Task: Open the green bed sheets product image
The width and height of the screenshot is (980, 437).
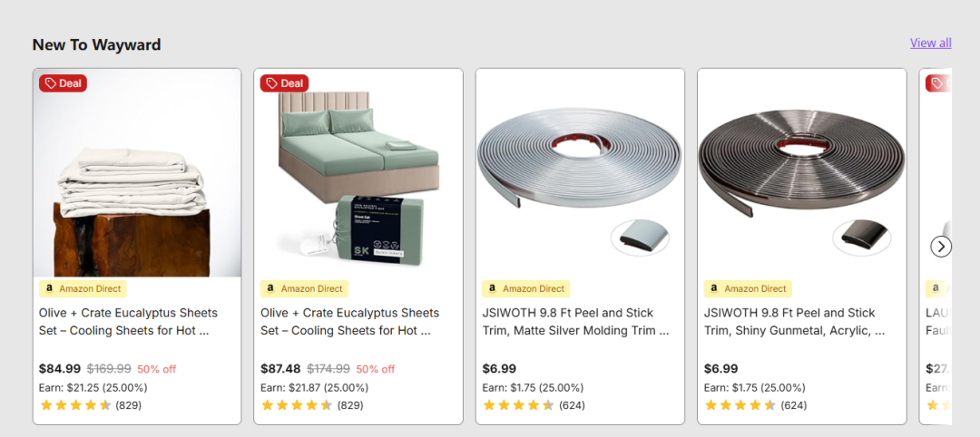Action: 358,173
